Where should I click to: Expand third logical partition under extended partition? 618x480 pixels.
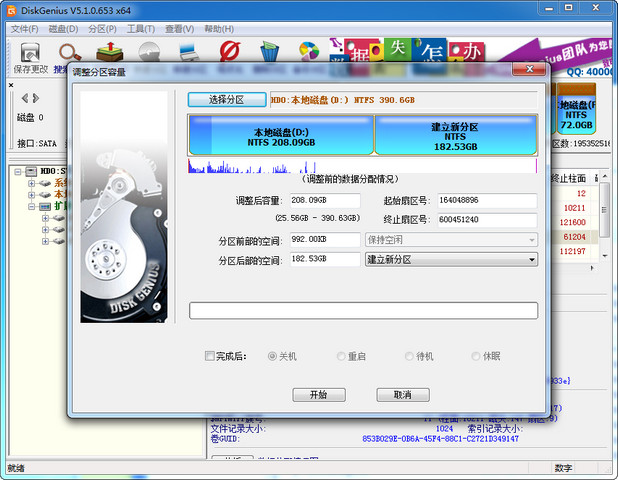45,241
